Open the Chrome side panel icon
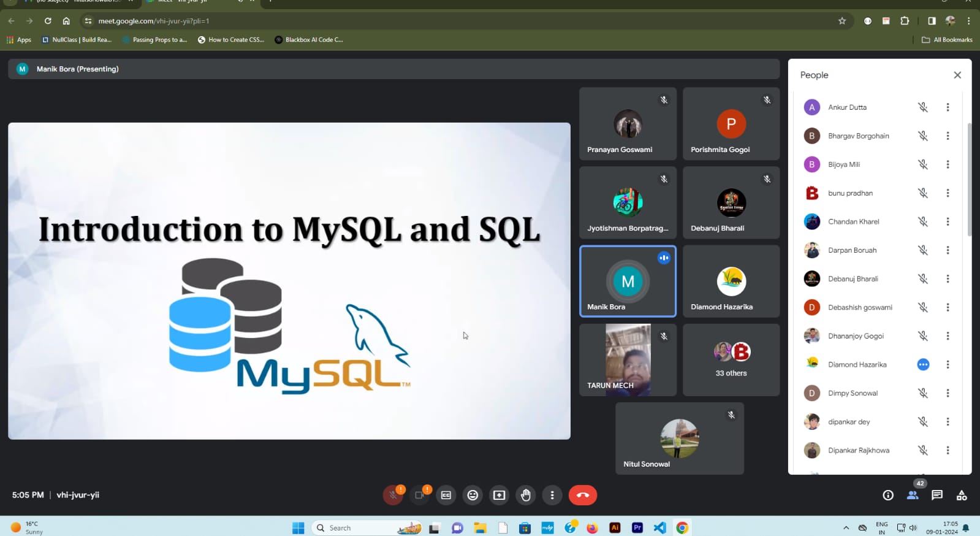This screenshot has height=536, width=980. pyautogui.click(x=932, y=21)
